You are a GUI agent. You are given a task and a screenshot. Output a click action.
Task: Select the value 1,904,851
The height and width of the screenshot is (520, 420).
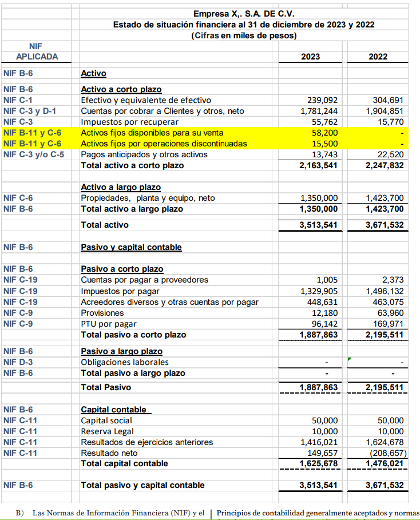click(385, 111)
